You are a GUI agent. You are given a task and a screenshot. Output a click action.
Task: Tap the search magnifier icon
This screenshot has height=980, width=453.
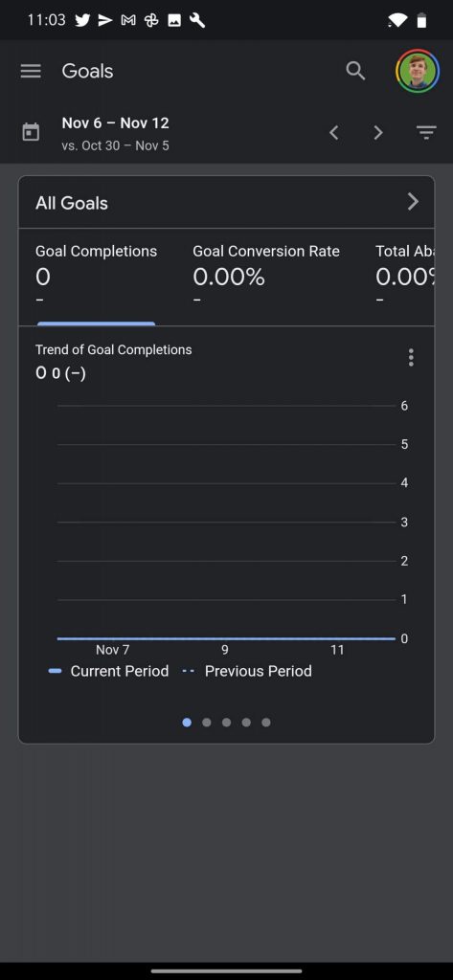pos(355,71)
